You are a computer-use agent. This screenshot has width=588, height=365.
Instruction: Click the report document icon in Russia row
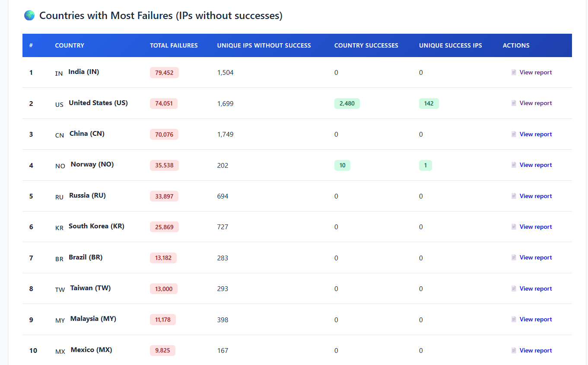(x=514, y=196)
